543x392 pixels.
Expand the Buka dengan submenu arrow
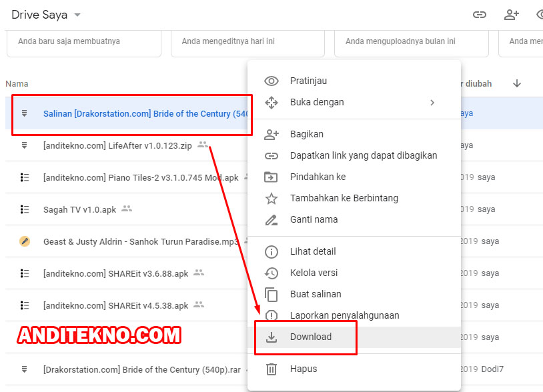[x=432, y=103]
